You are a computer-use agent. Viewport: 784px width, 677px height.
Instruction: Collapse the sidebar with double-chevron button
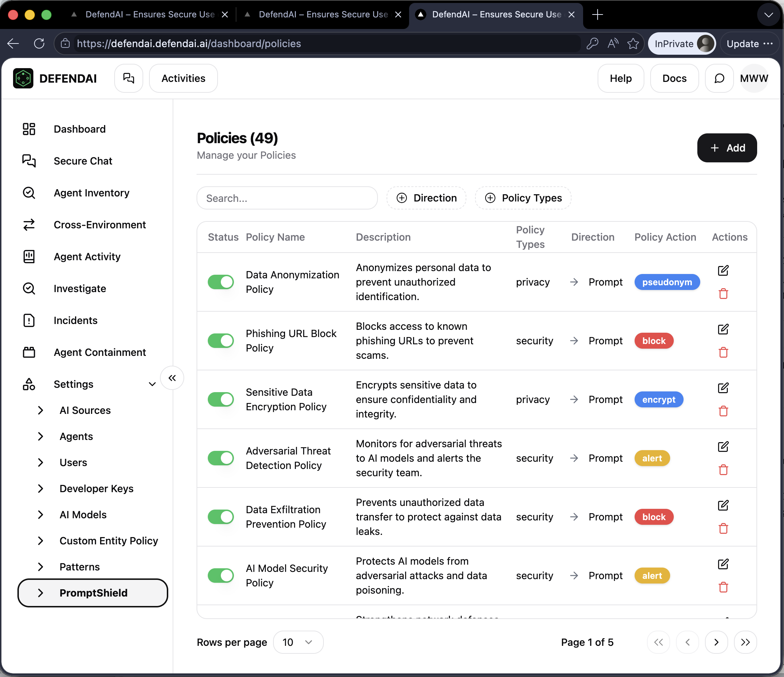172,378
